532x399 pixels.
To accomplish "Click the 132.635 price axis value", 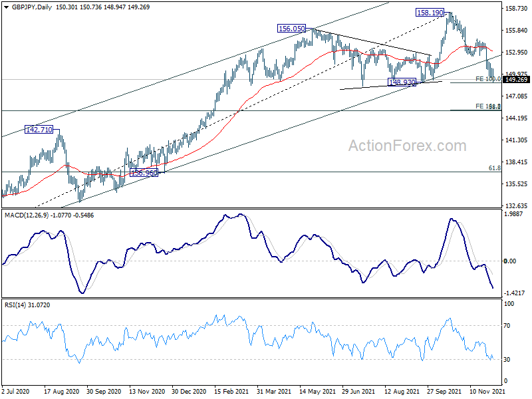I will click(517, 205).
